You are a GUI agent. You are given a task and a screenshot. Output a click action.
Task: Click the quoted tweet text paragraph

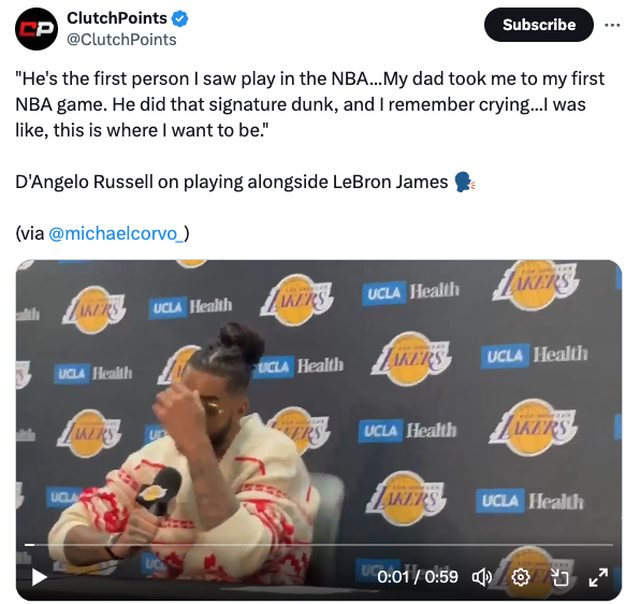[310, 104]
